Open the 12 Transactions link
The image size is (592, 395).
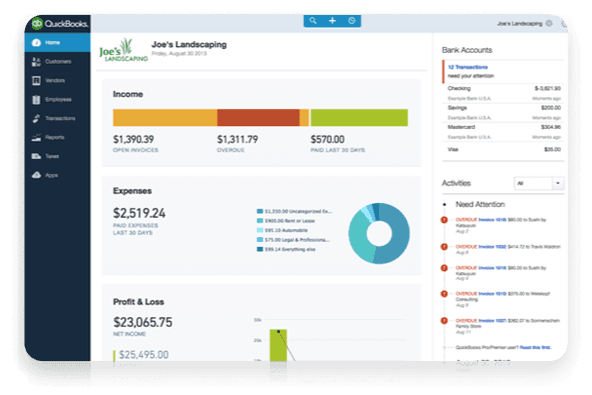468,67
